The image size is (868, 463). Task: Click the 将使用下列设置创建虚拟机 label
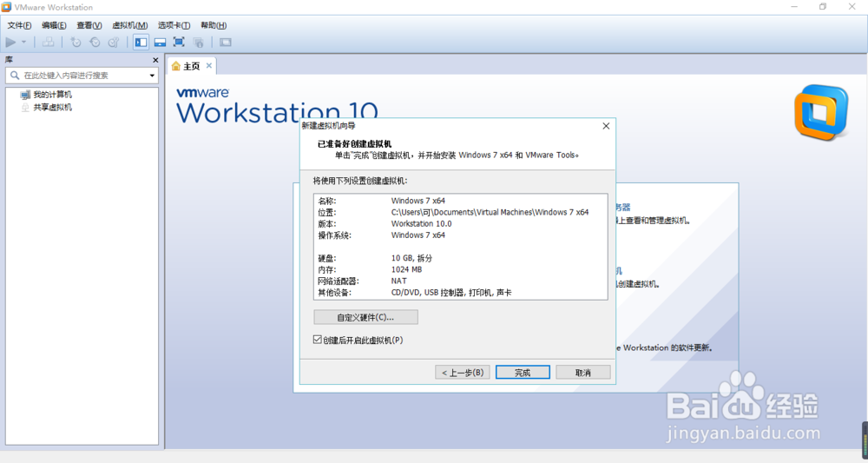[360, 181]
